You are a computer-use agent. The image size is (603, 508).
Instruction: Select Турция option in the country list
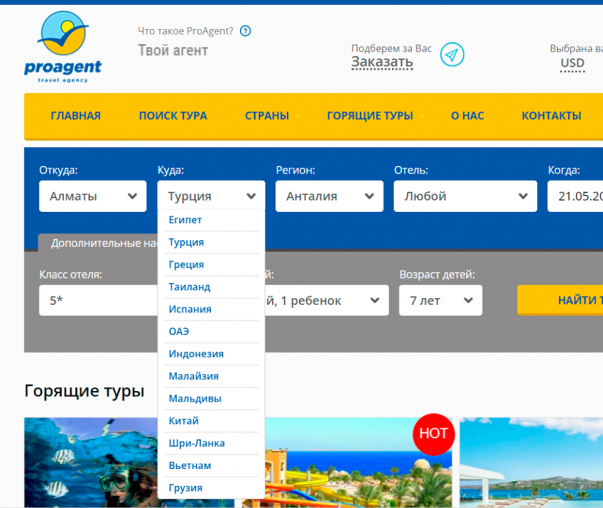tap(211, 242)
